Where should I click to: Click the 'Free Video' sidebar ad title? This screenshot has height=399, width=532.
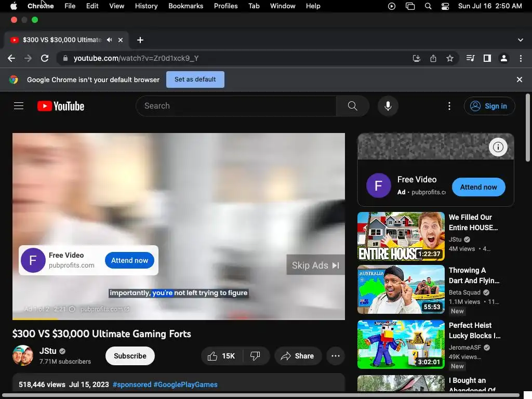(417, 179)
